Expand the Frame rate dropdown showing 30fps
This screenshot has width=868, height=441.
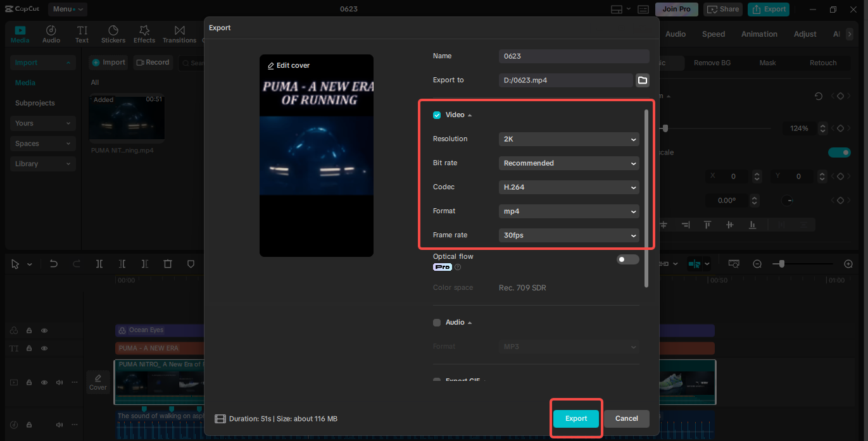(x=569, y=235)
